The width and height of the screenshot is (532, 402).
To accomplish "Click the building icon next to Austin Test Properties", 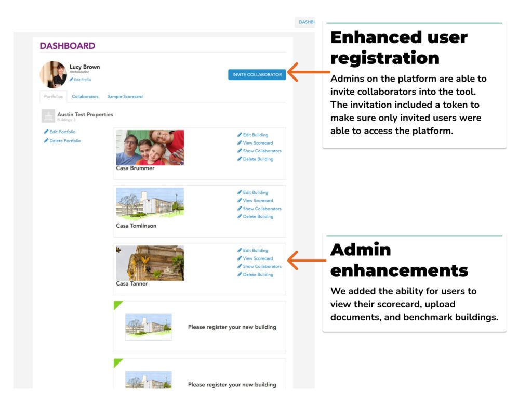I will pos(48,115).
